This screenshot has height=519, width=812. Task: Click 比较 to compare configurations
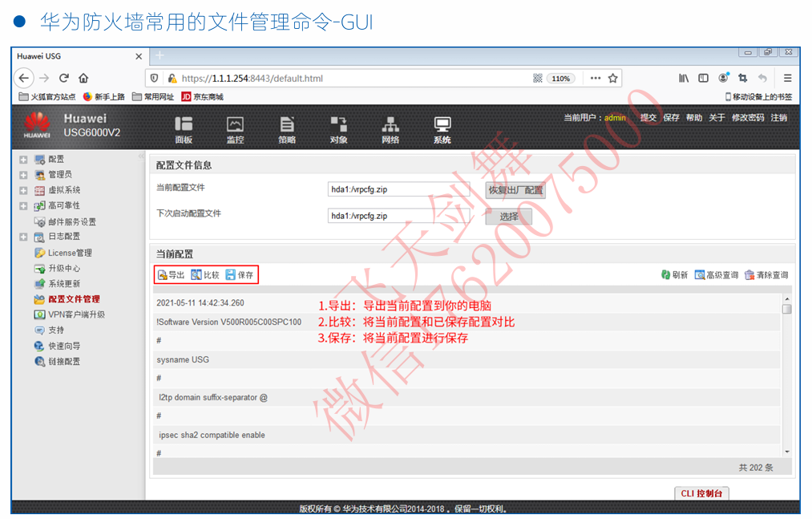205,275
